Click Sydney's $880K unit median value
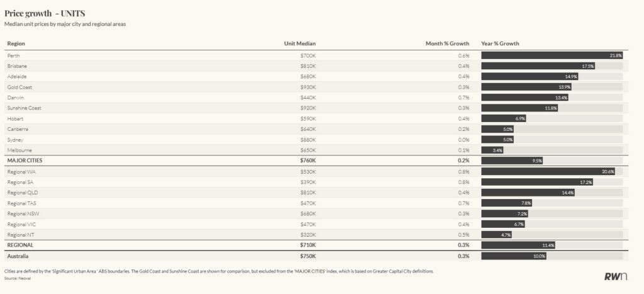Image resolution: width=644 pixels, height=294 pixels. pyautogui.click(x=308, y=140)
